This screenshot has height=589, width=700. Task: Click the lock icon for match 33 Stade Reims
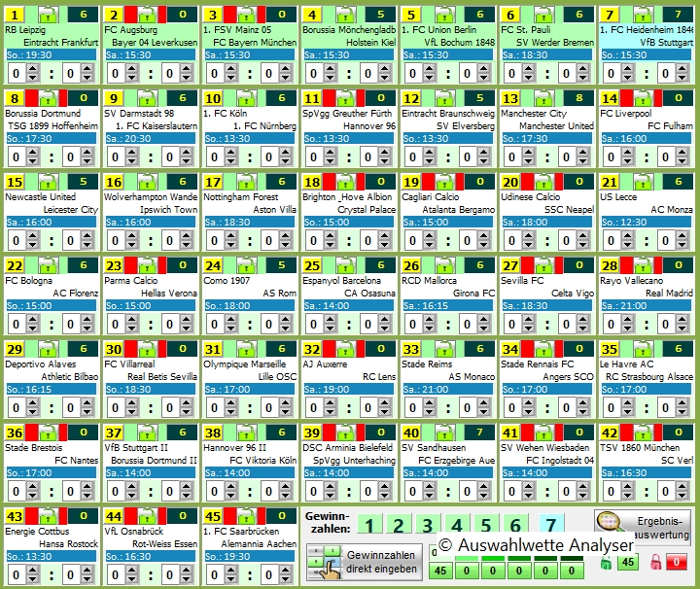(x=445, y=349)
